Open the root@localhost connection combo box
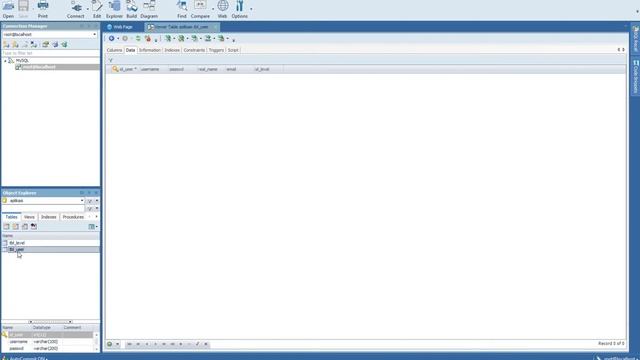This screenshot has width=640, height=360. [50, 35]
